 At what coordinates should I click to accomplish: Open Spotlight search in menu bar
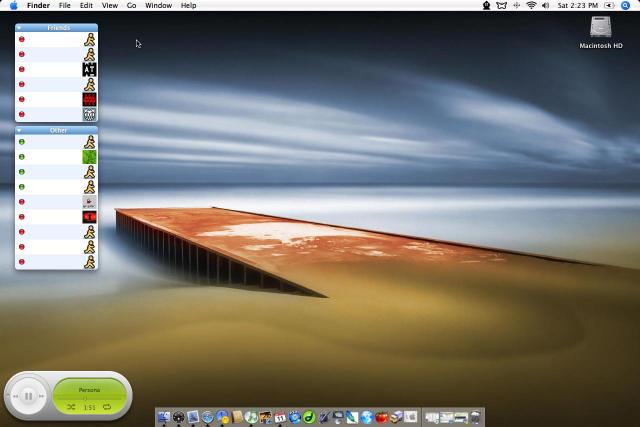[625, 5]
